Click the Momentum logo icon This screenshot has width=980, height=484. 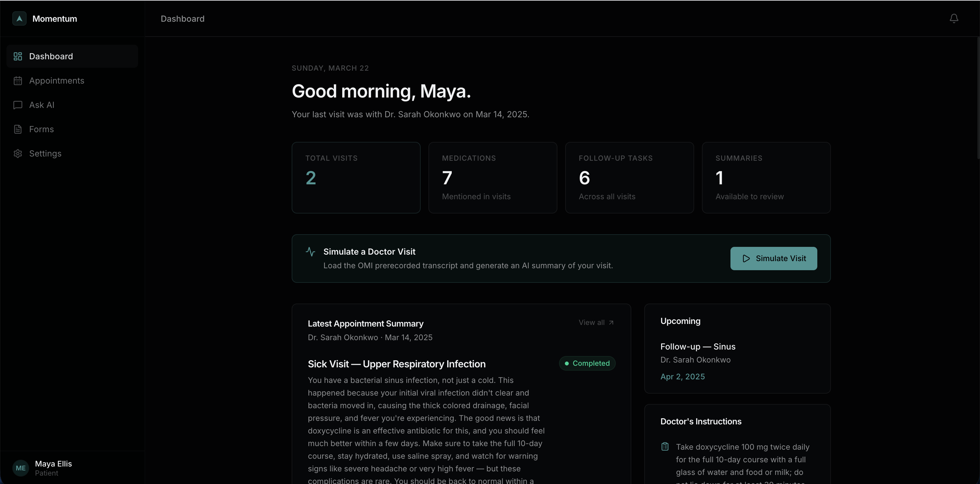pos(19,19)
